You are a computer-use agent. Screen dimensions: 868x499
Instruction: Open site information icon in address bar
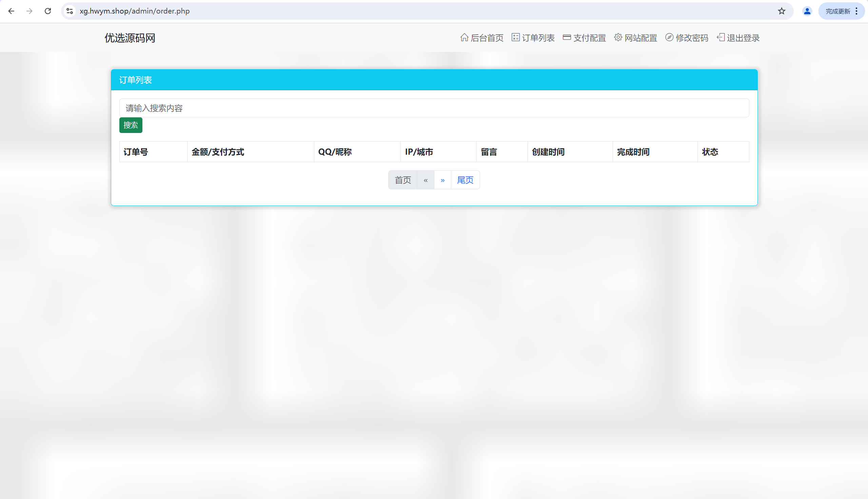[x=70, y=11]
